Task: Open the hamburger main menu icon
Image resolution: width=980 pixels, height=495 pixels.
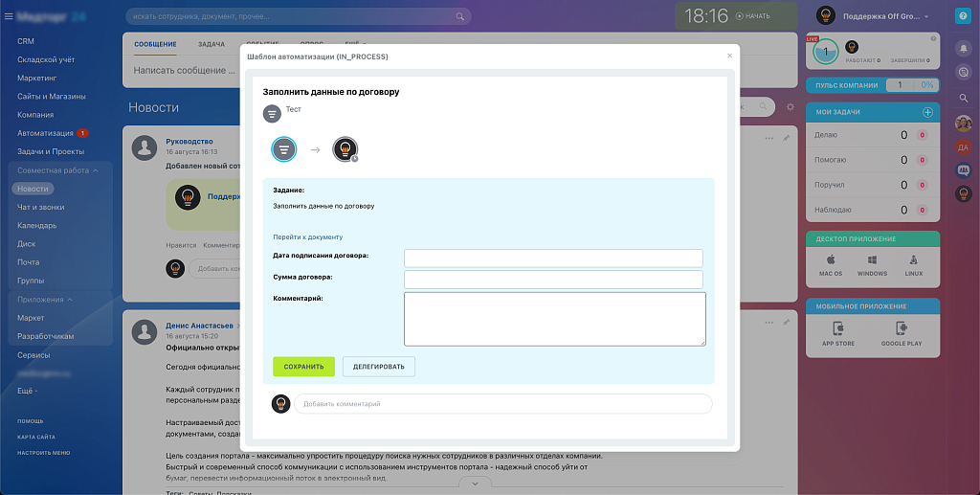Action: (x=9, y=16)
